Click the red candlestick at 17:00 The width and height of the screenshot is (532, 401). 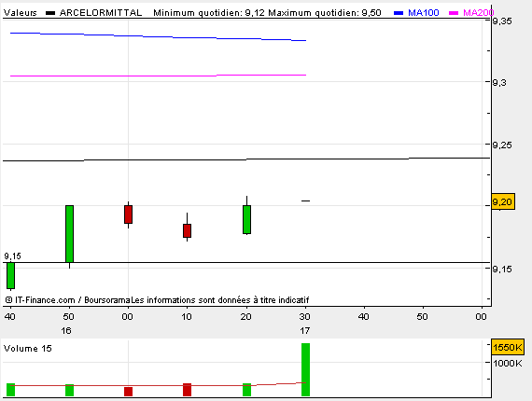click(128, 214)
